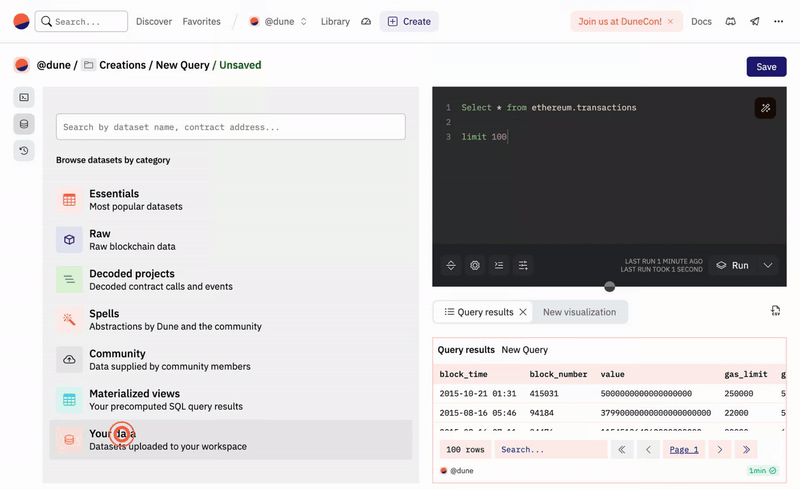Open the query editor sidebar icon
Screen dimensions: 800x489
click(x=24, y=97)
